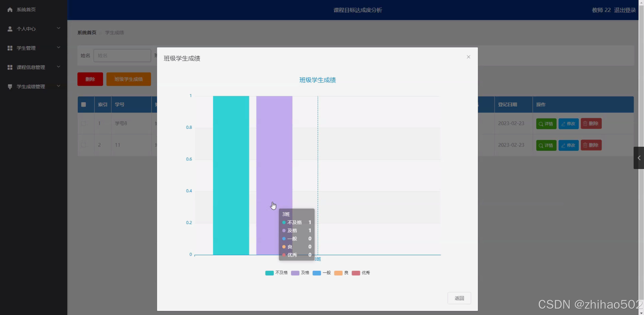Open the 课程信息管理 menu item

(31, 67)
